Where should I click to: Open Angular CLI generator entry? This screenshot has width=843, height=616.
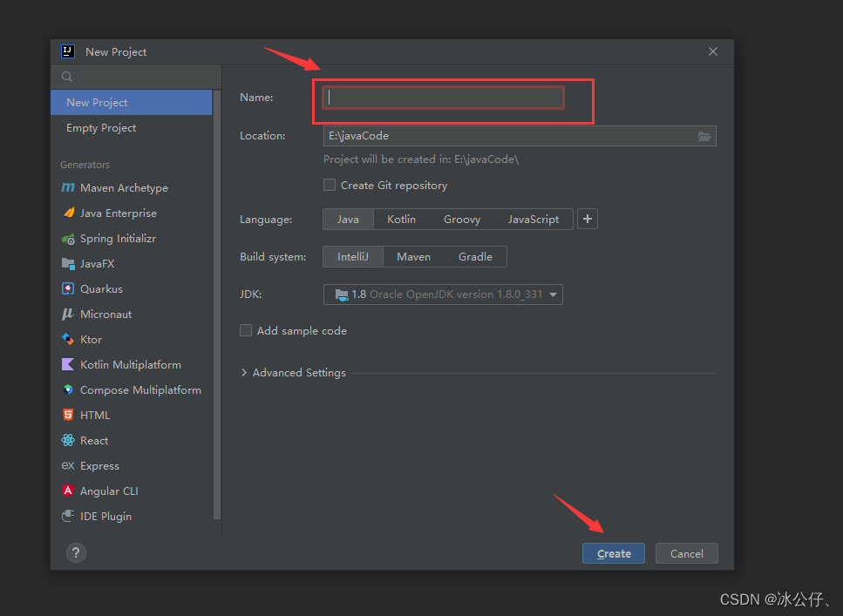[131, 491]
